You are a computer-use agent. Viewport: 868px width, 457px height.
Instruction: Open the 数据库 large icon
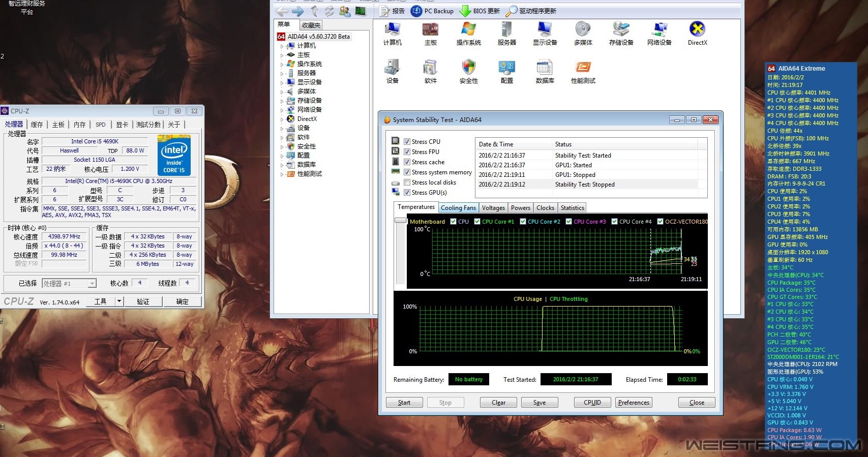545,72
